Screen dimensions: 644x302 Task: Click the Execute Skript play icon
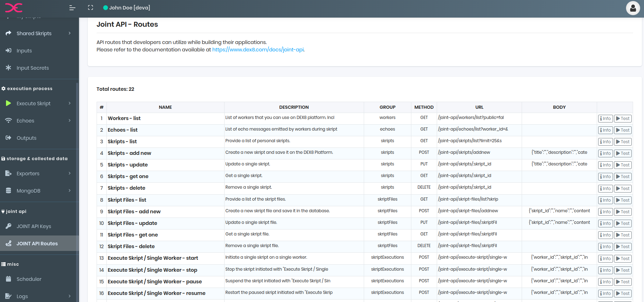8,103
